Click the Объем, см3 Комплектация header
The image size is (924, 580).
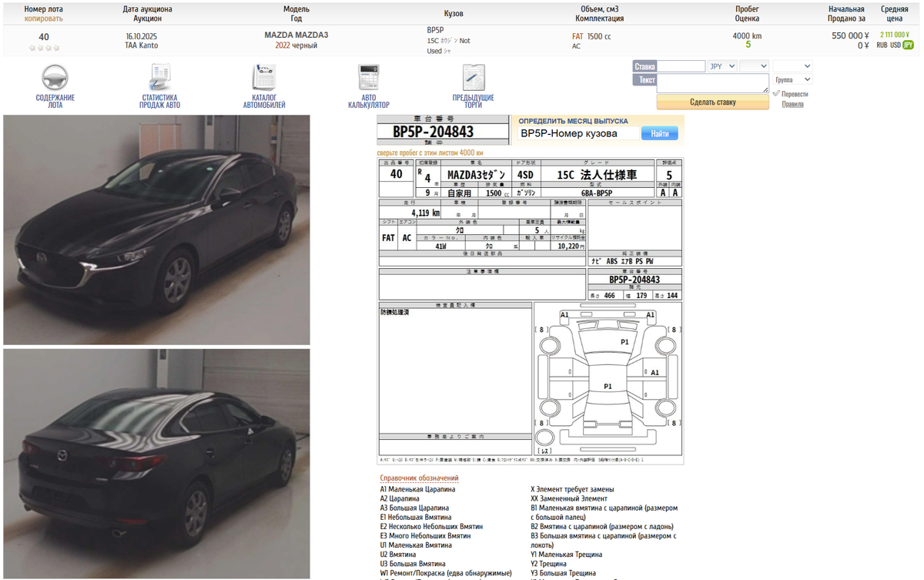coord(599,14)
